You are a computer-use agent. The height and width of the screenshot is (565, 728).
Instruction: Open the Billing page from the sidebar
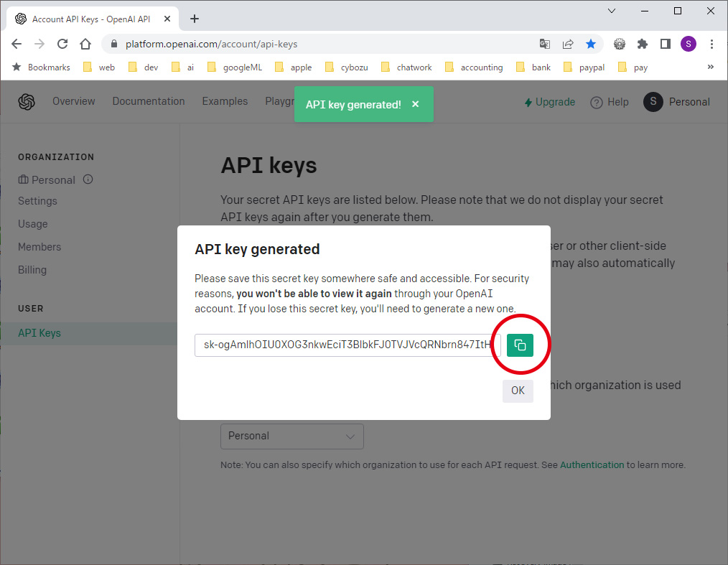[32, 270]
